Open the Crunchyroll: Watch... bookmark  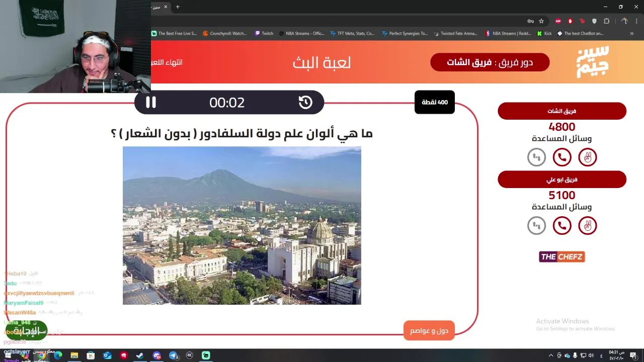tap(225, 34)
